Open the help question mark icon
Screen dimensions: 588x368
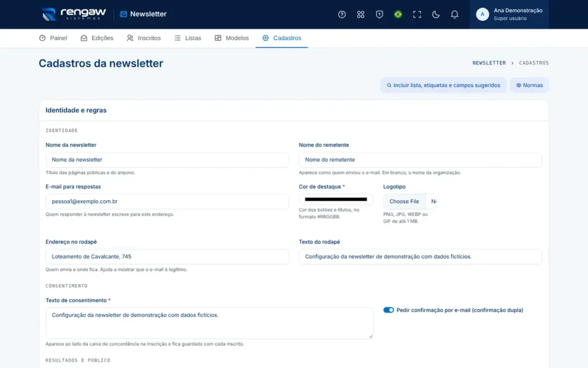tap(342, 14)
